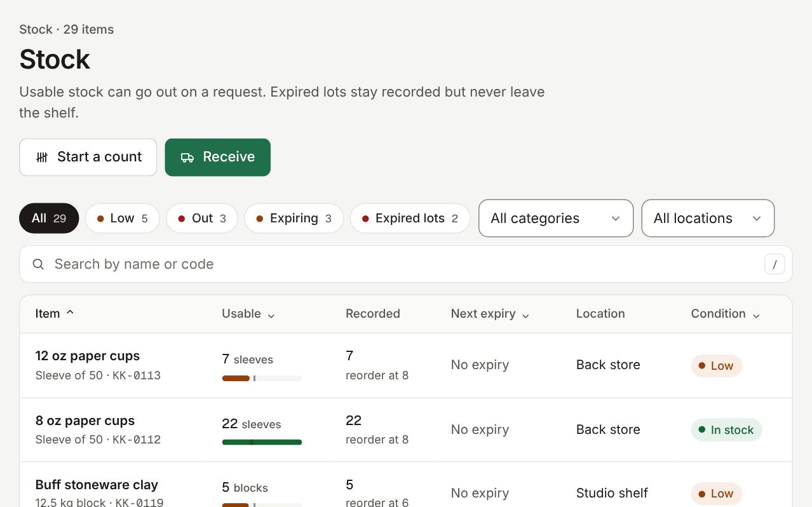This screenshot has height=507, width=812.
Task: Click 'reorder at 8' in 8 oz cups row
Action: [377, 440]
